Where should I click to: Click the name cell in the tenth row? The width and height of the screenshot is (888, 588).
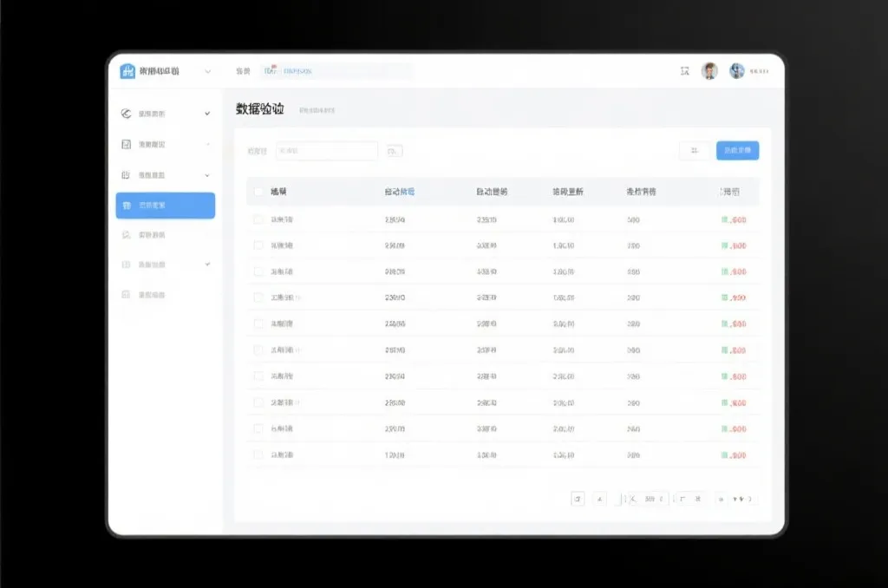[x=282, y=455]
